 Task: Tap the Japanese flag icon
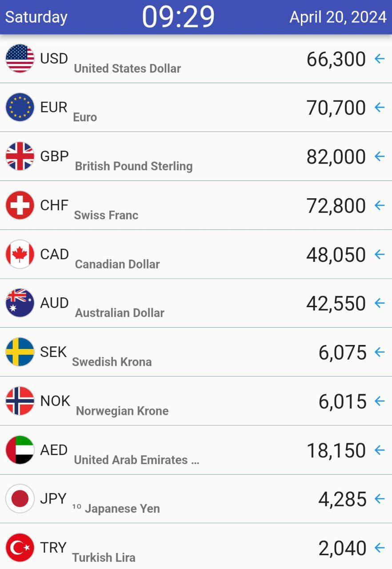[20, 499]
